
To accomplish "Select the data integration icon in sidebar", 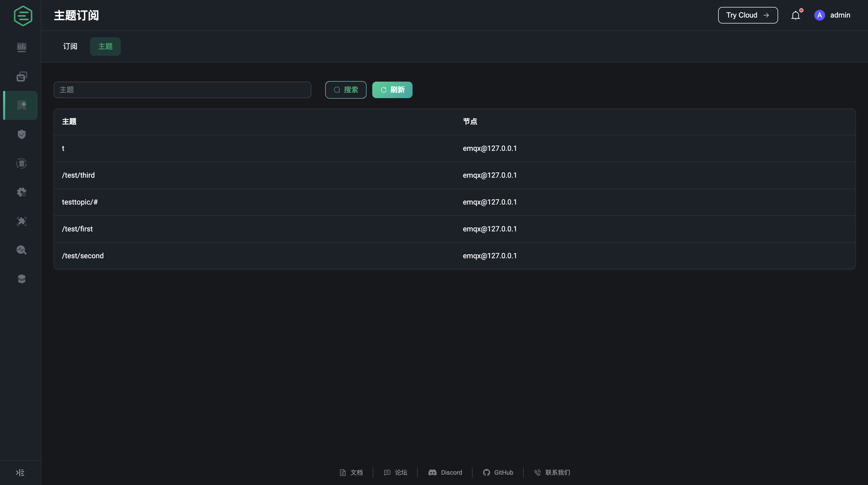I will click(x=21, y=163).
